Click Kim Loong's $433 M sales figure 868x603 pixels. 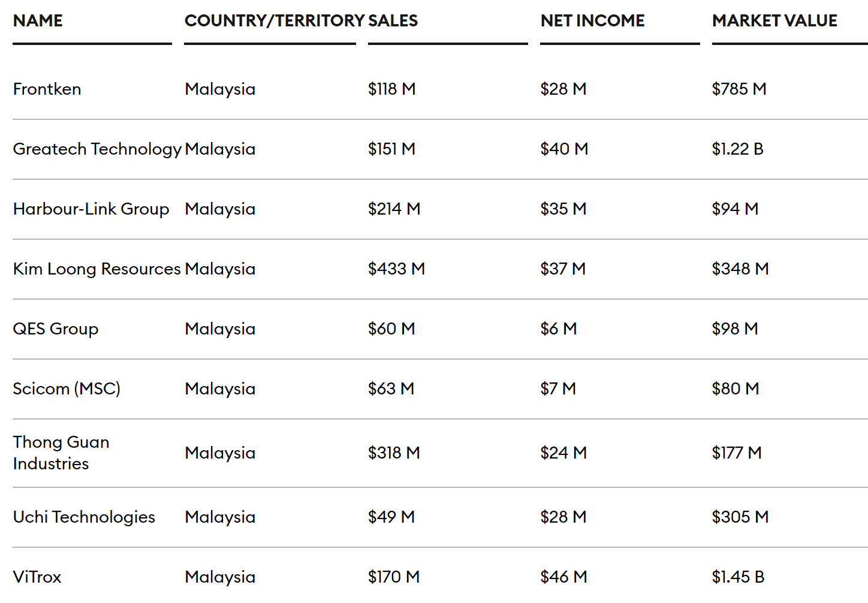396,269
